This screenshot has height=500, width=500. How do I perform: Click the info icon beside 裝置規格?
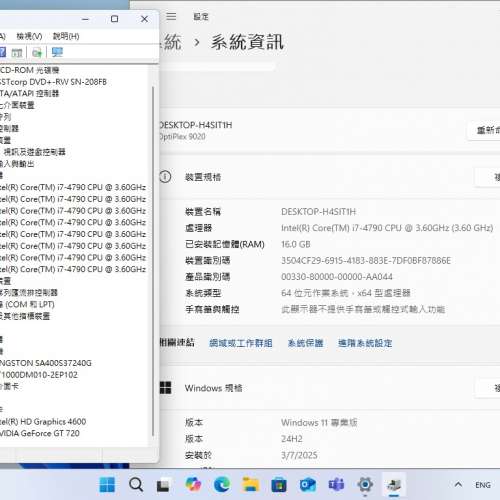[x=165, y=177]
